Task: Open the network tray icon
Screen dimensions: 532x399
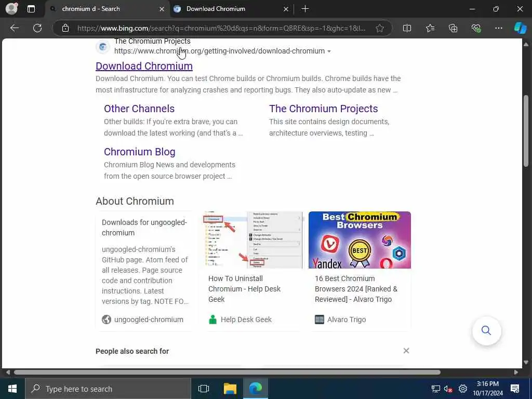Action: 436,389
